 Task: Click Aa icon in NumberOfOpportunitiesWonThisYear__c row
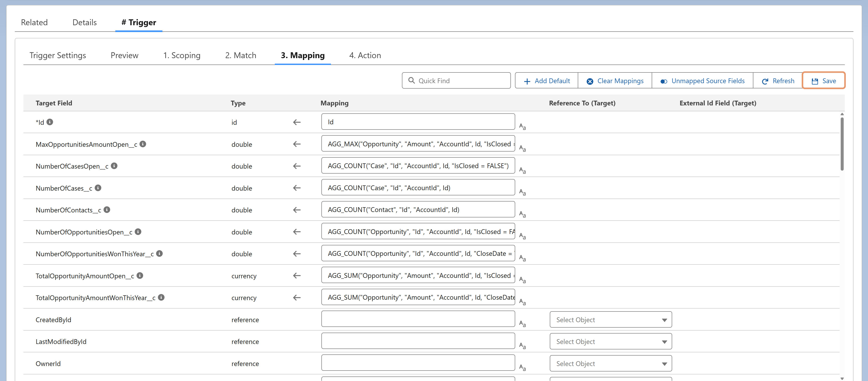pos(522,258)
